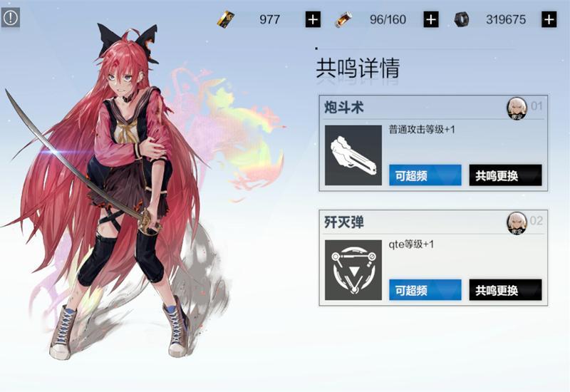
Task: Tap the plus next to 96/160 serum
Action: [431, 19]
